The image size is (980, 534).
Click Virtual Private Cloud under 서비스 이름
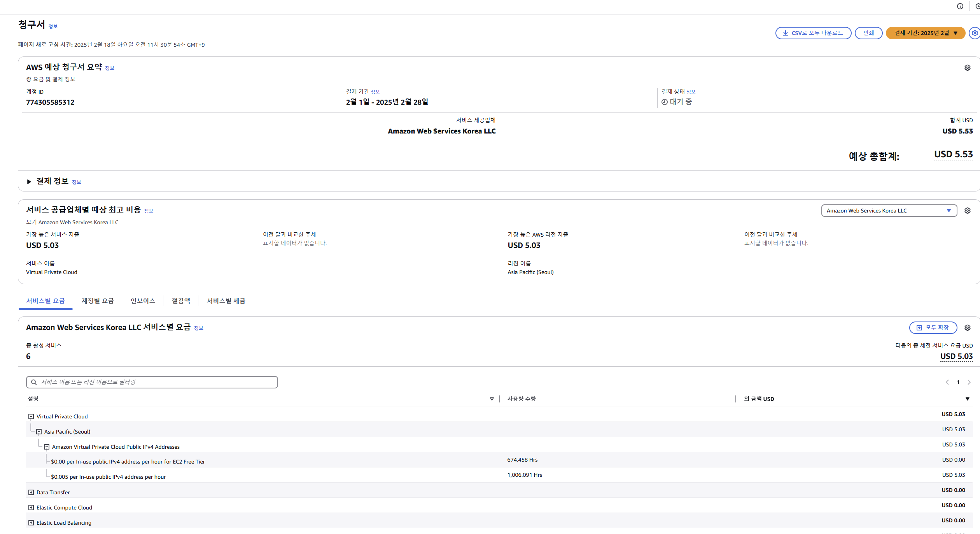point(52,272)
